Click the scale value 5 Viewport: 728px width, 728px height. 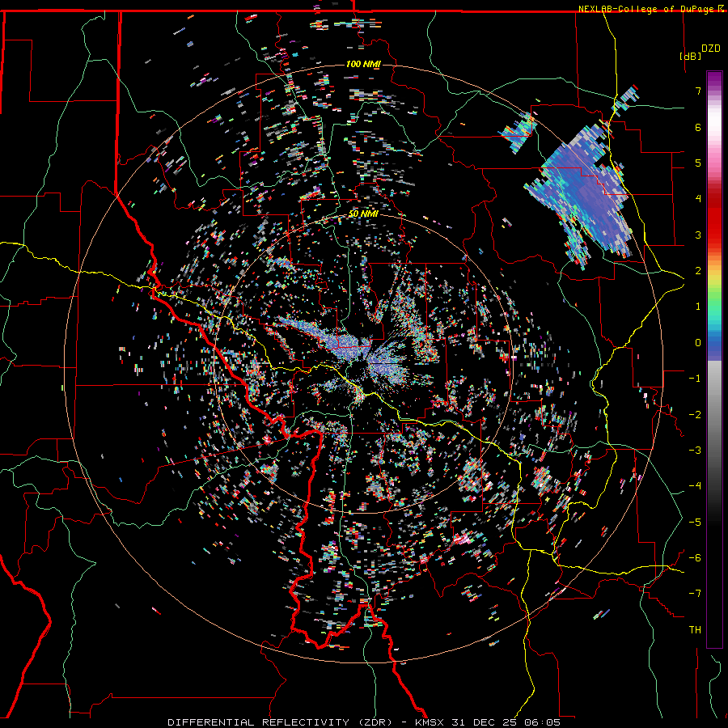pyautogui.click(x=698, y=163)
